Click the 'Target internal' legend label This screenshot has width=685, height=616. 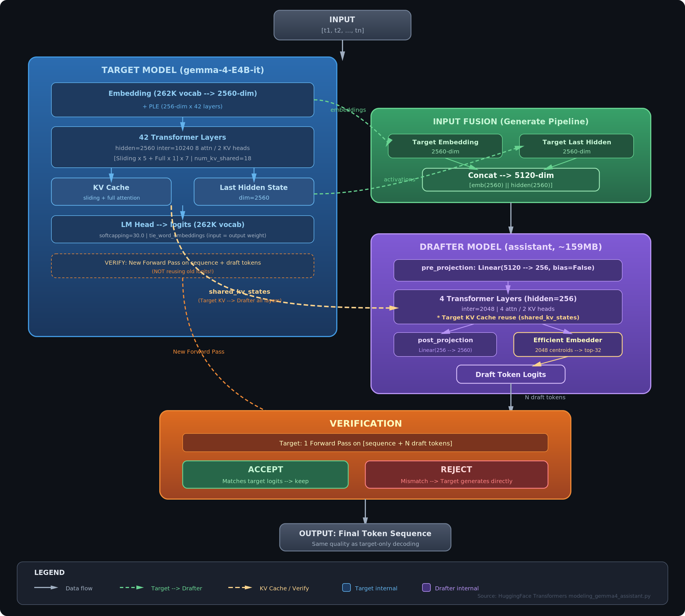point(376,588)
